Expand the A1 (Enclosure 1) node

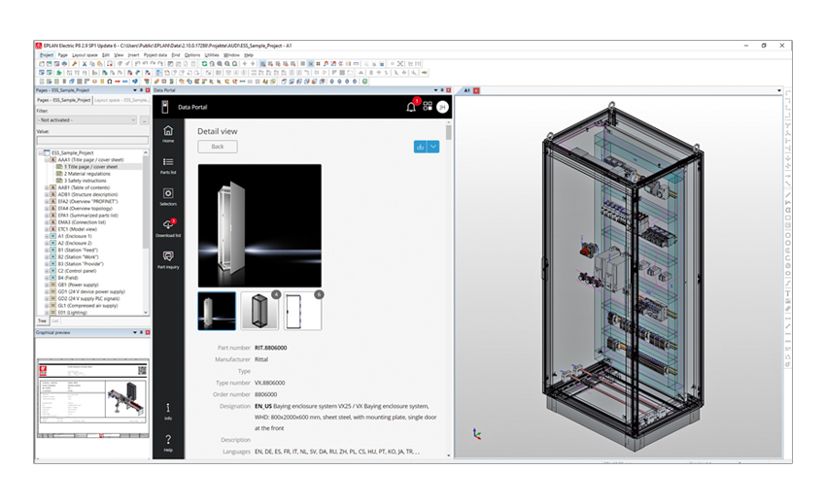click(x=47, y=236)
